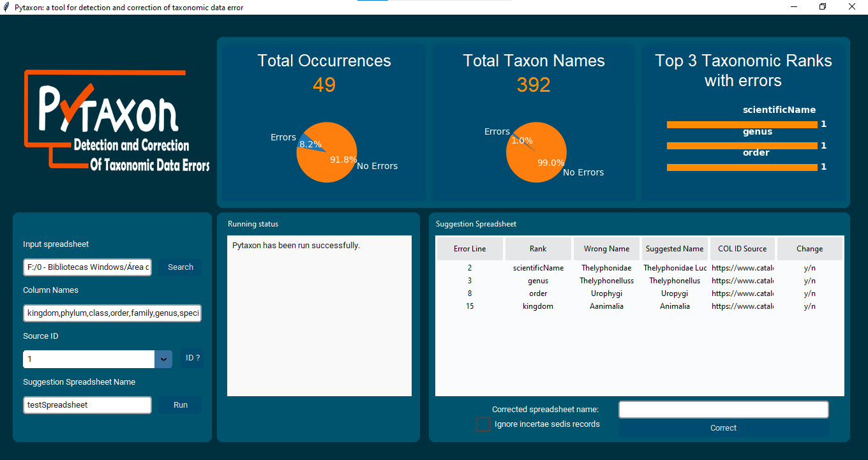This screenshot has height=460, width=868.
Task: Expand the Source ID dropdown arrow
Action: click(x=163, y=359)
